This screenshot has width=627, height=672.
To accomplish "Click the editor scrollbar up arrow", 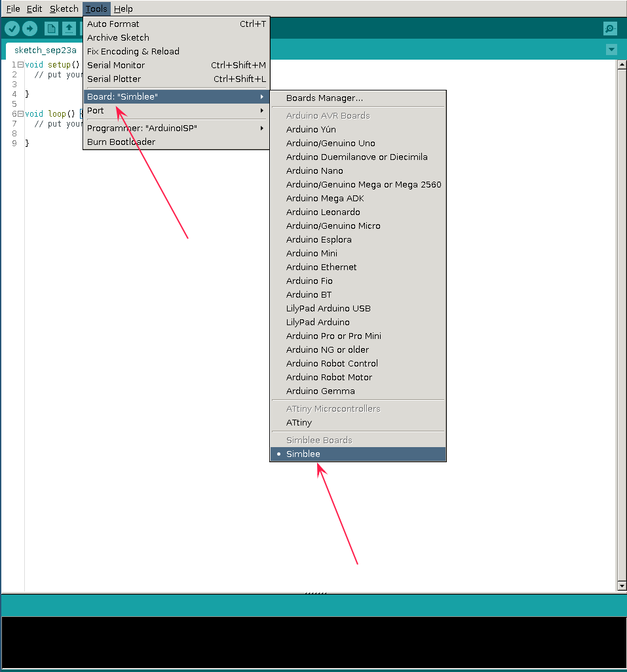I will point(622,65).
